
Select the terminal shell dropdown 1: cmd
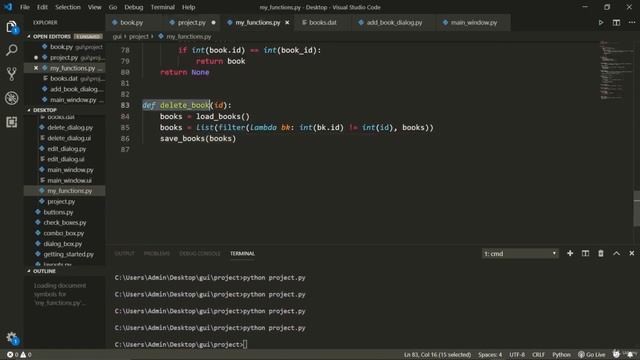(520, 253)
